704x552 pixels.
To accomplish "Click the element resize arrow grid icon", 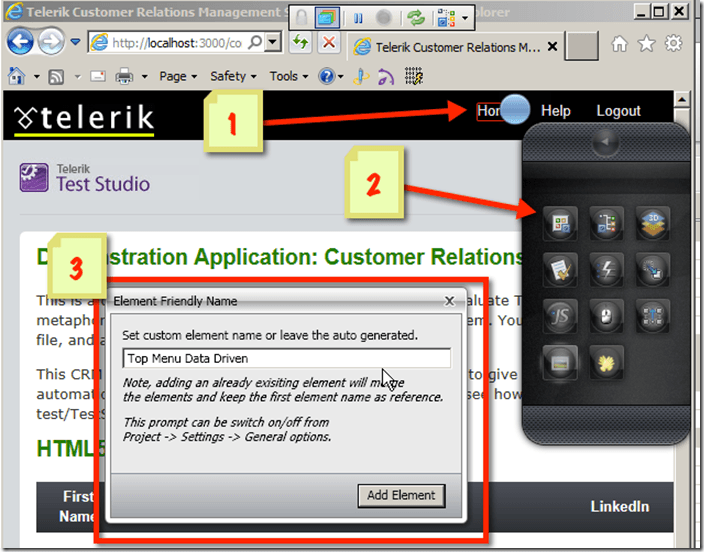I will click(652, 316).
